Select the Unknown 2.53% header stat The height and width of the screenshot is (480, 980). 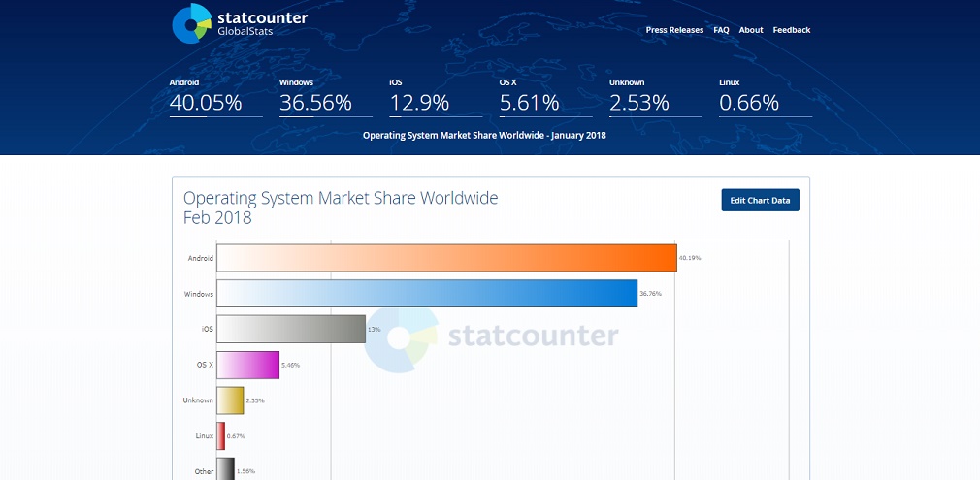656,98
